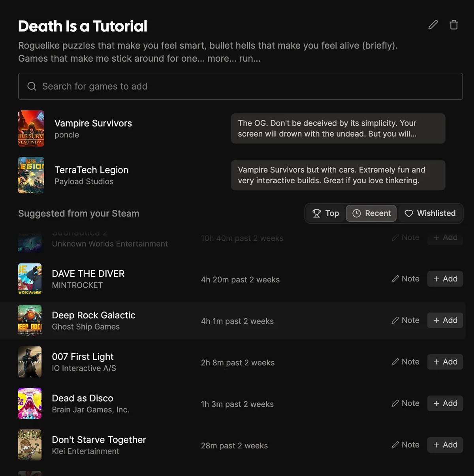Write a note for Dead as Disco
This screenshot has width=474, height=476.
point(405,403)
